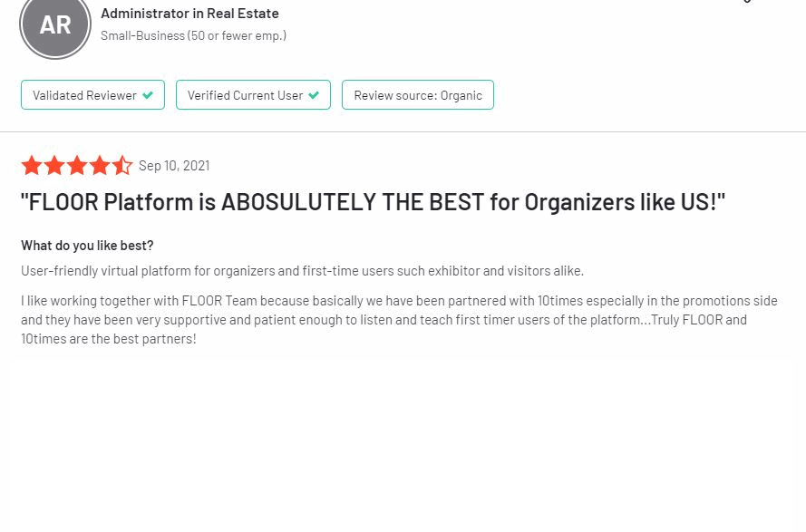Screen dimensions: 806x532
Task: Select the fourth orange rating star
Action: coord(99,166)
